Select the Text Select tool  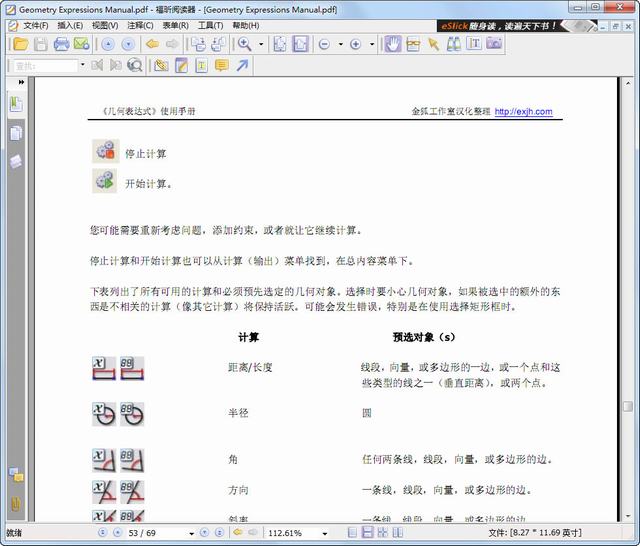[474, 44]
